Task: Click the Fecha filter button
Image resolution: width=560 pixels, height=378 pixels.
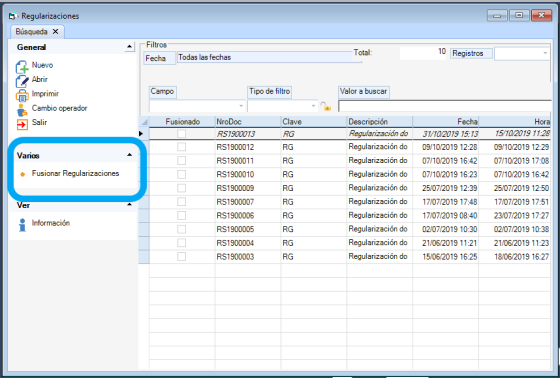Action: coord(160,58)
